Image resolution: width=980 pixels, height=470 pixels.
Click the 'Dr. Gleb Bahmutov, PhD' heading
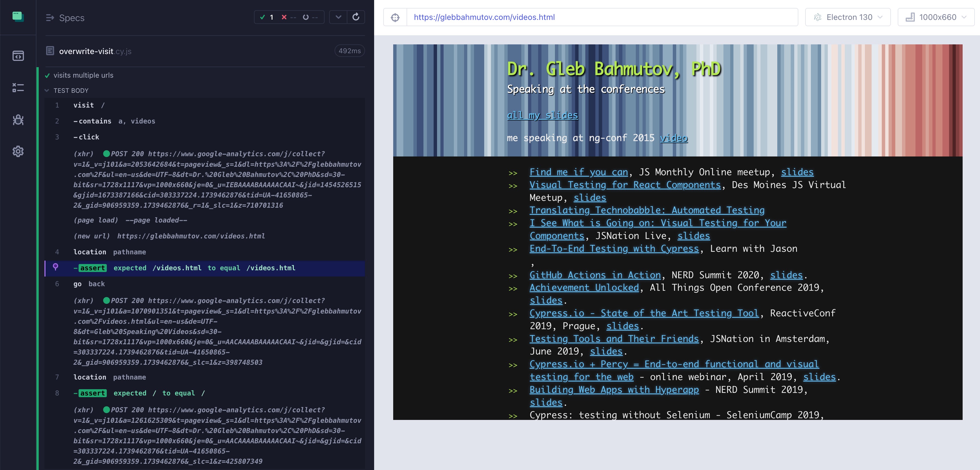point(614,69)
